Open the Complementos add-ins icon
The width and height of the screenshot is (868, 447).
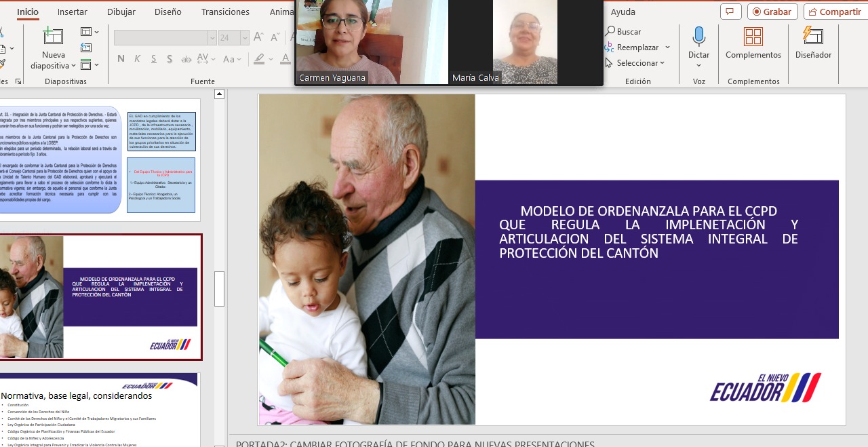click(753, 37)
